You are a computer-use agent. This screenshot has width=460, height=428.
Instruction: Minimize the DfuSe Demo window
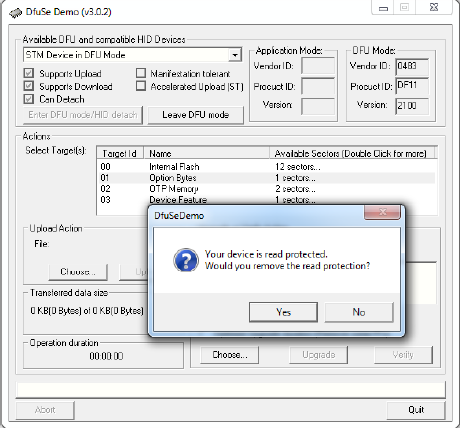(383, 8)
